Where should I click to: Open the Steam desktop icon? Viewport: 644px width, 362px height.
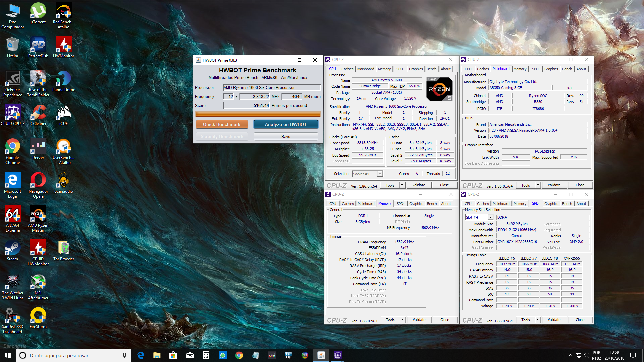click(x=13, y=250)
